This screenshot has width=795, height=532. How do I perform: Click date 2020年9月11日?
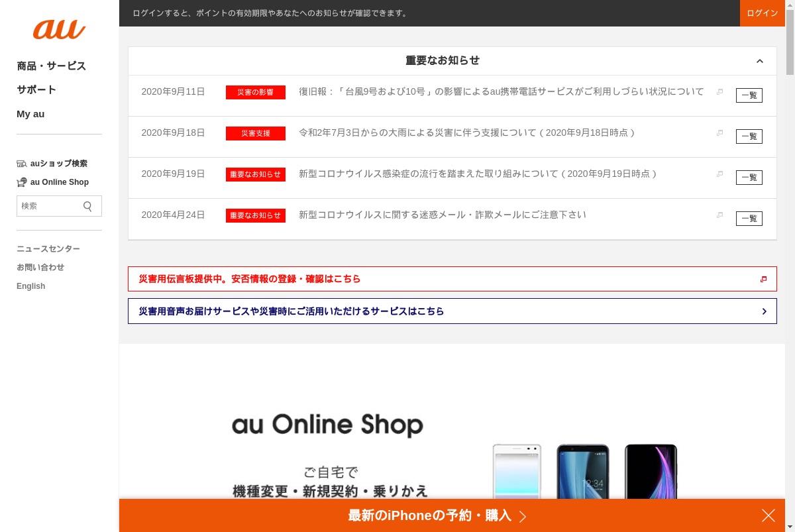tap(173, 91)
